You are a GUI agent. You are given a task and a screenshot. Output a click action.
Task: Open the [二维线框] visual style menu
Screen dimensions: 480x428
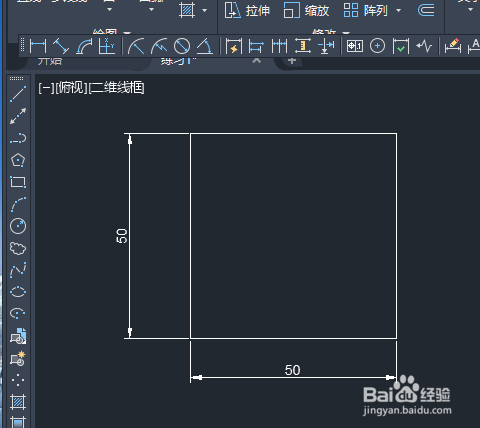pos(117,88)
